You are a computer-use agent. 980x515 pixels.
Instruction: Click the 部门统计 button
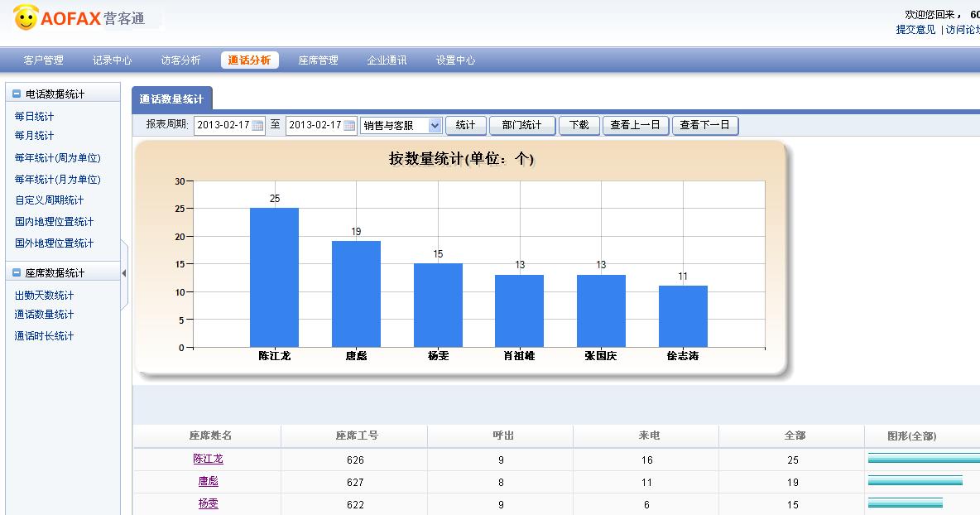522,125
